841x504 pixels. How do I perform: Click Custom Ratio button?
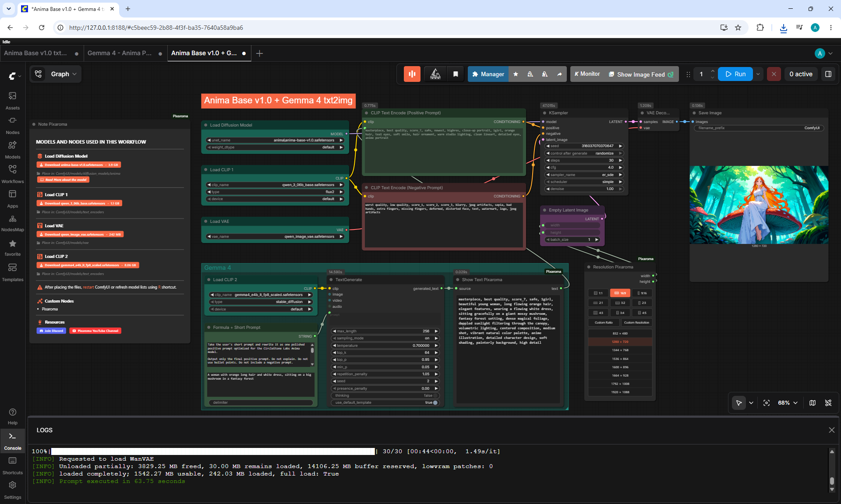click(x=604, y=323)
